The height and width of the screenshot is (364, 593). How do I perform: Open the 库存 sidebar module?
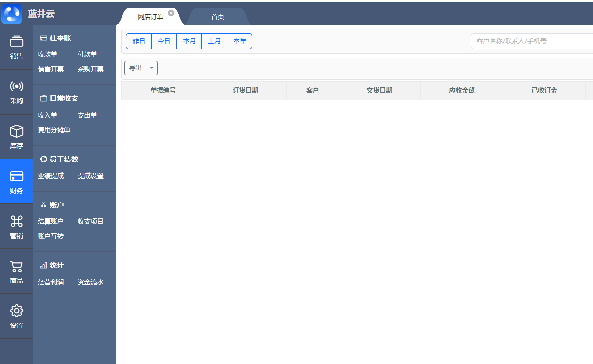[x=16, y=137]
